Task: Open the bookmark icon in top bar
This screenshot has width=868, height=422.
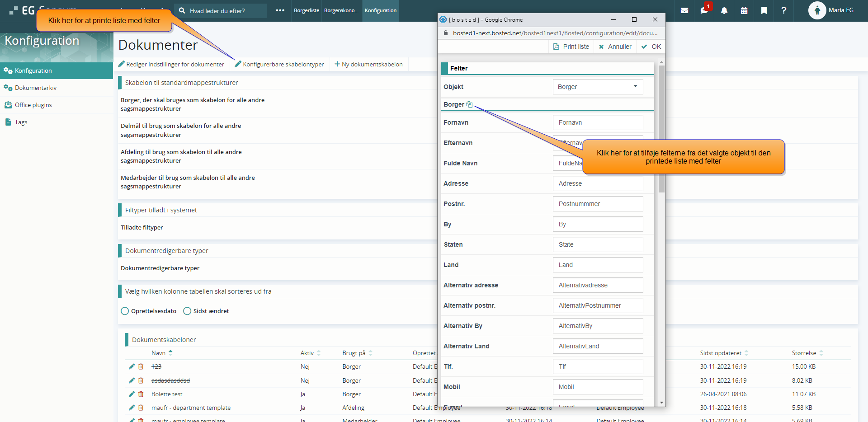Action: (x=764, y=10)
